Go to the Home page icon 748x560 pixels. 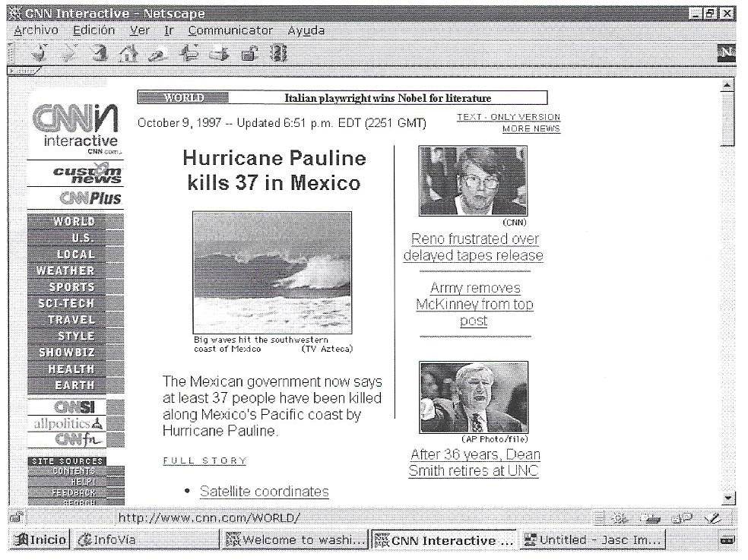click(128, 52)
